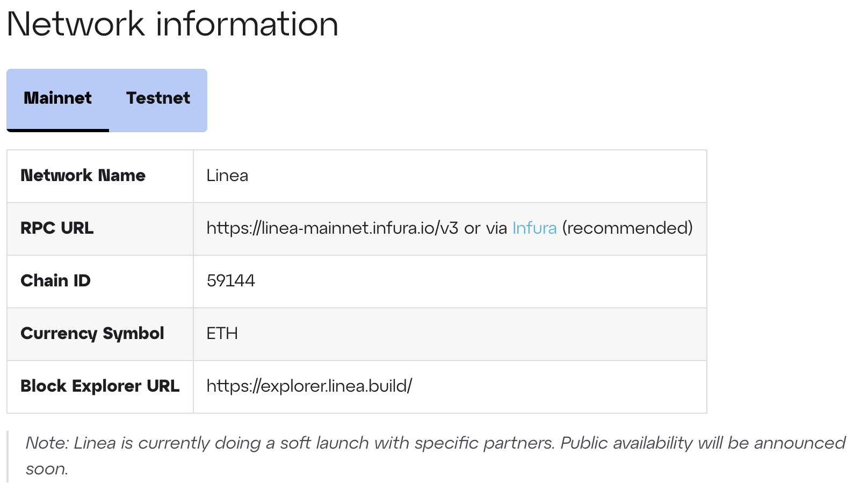
Task: Click the Currency Symbol row header
Action: [92, 333]
